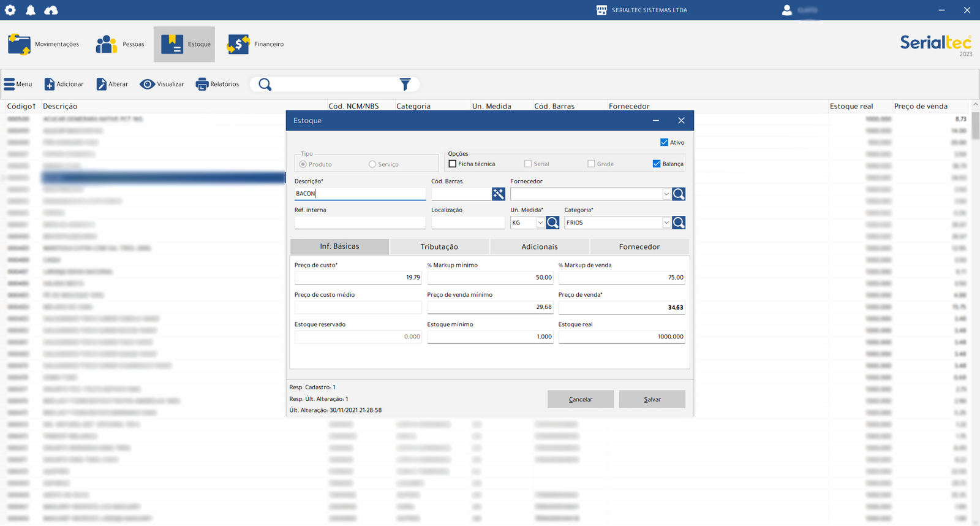Click the Estoque real field 1000.000

coord(622,337)
